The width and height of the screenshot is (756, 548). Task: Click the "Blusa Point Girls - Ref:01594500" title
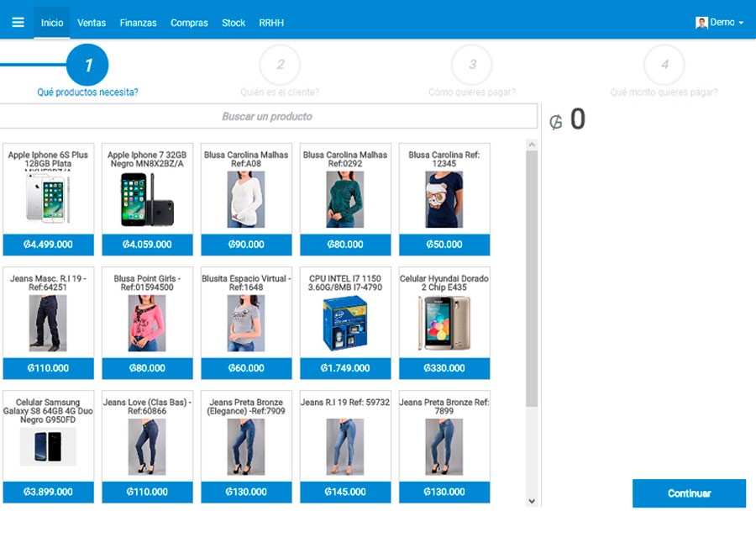(x=147, y=282)
